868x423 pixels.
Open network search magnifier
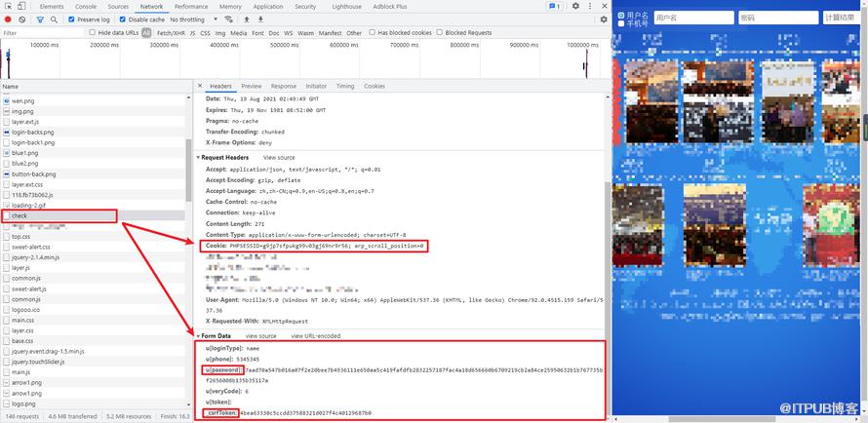point(54,19)
